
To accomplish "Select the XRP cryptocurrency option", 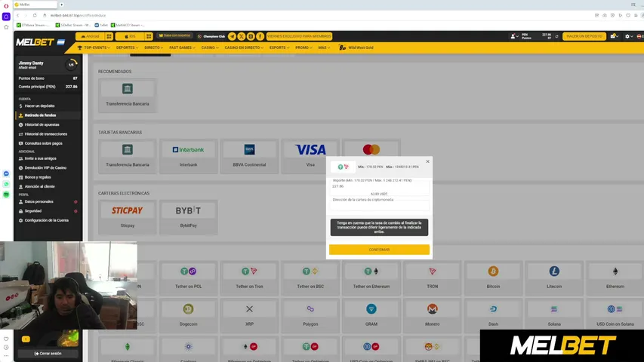I will point(249,316).
